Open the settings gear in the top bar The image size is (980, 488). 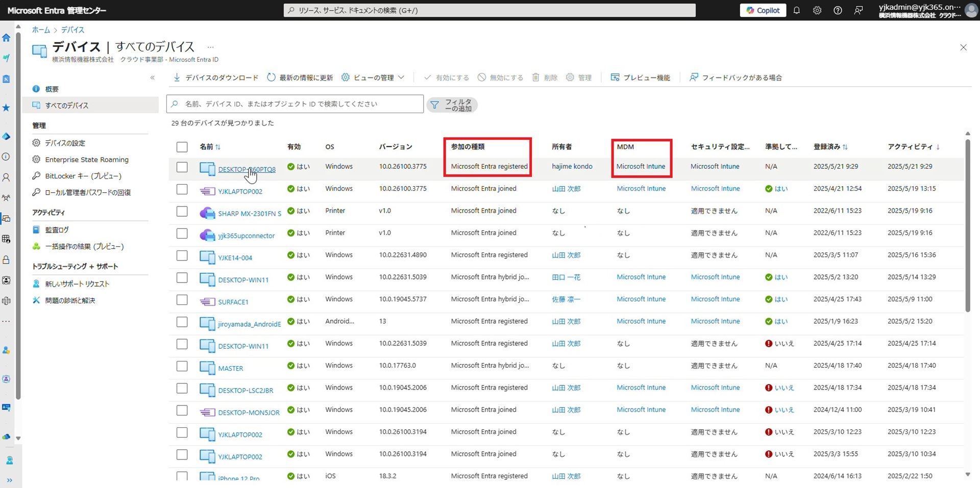[x=817, y=10]
